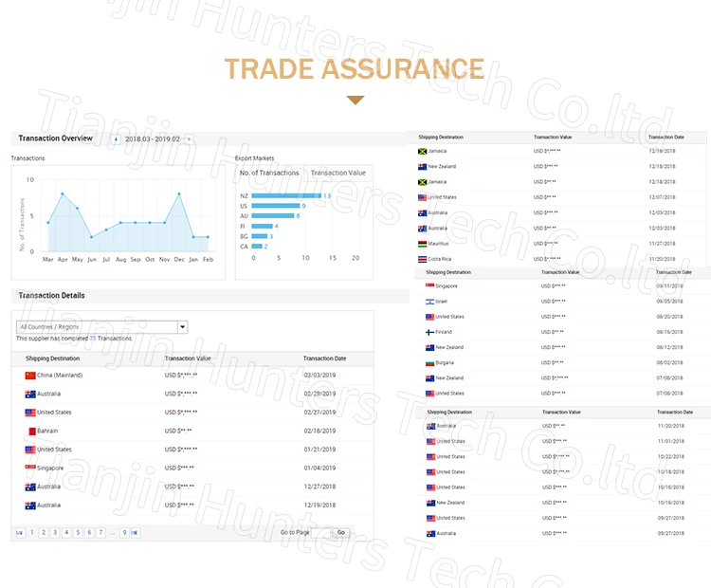711x588 pixels.
Task: Click the next date range arrow
Action: tap(189, 139)
